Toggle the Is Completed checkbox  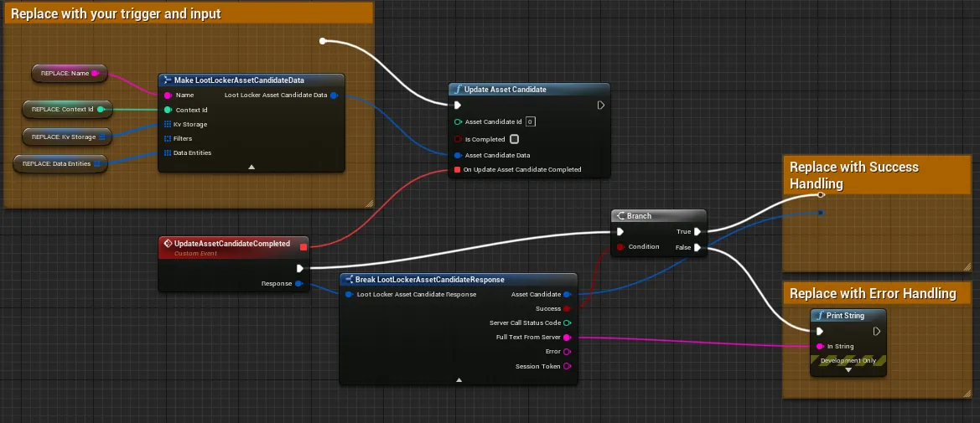click(x=514, y=139)
